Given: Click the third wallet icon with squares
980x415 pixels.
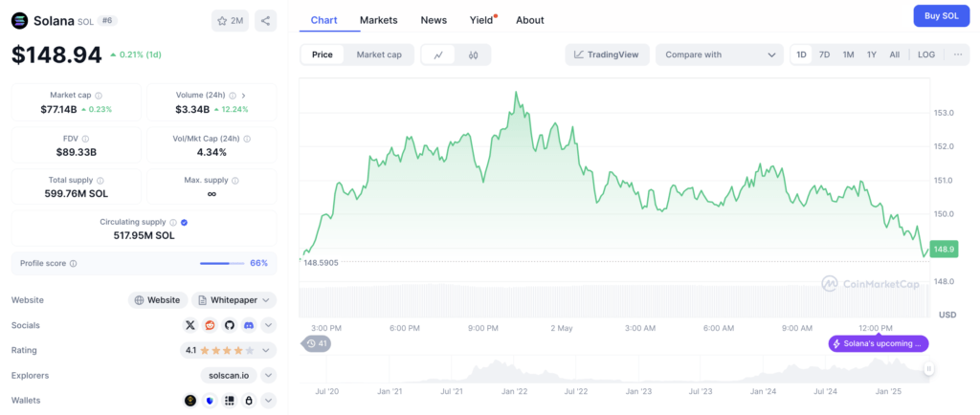Looking at the screenshot, I should (230, 401).
